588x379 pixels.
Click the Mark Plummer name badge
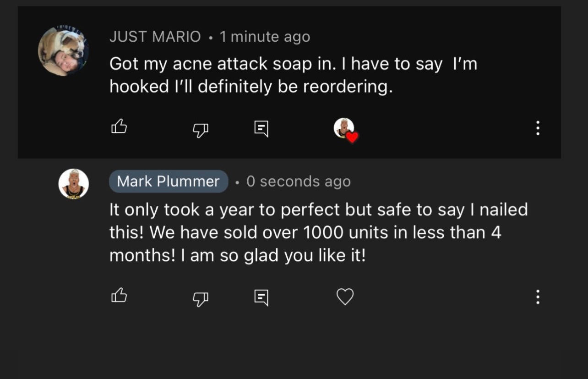tap(169, 181)
